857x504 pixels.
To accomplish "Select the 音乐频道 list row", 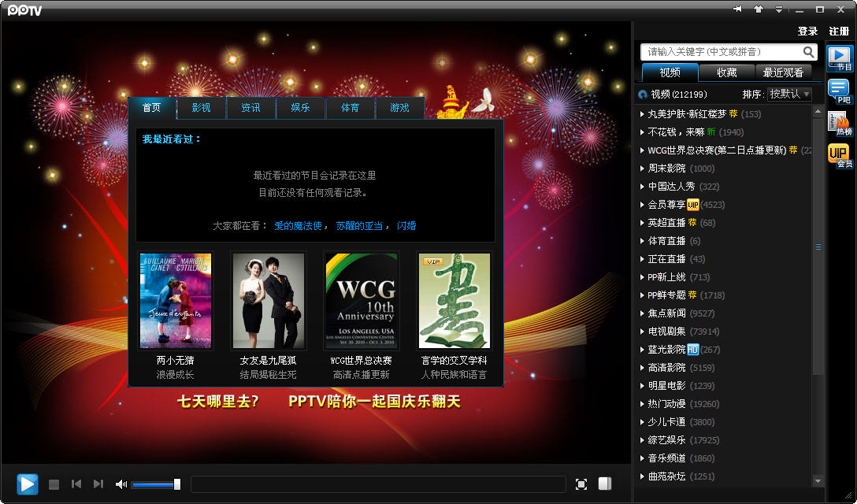I will 725,458.
